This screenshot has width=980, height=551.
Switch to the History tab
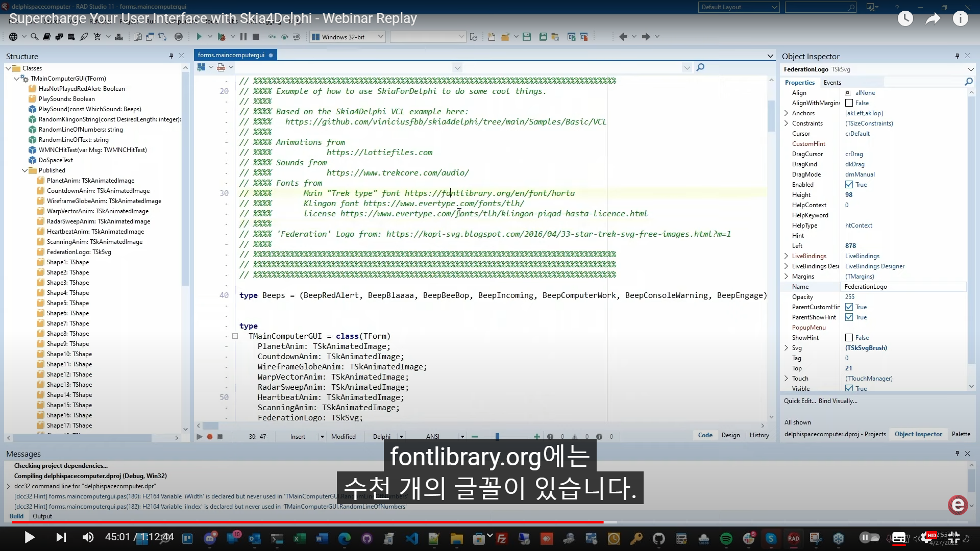click(759, 435)
